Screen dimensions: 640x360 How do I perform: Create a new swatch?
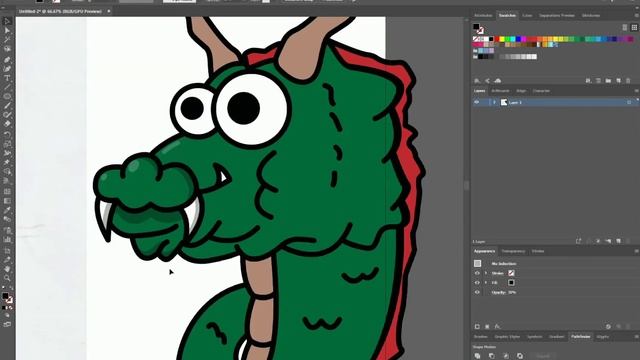coord(618,81)
